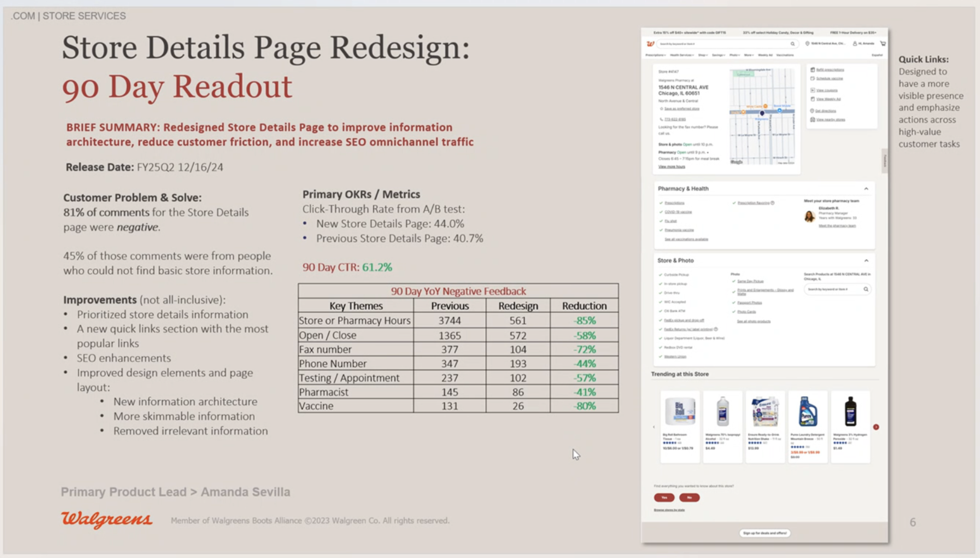Click the Walgreens W logo in site header

tap(650, 44)
